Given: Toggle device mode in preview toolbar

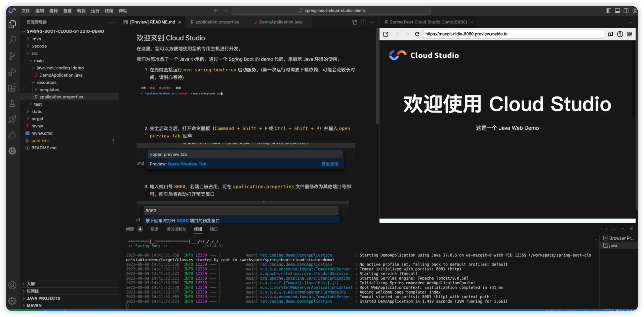Looking at the screenshot, I should [x=610, y=34].
